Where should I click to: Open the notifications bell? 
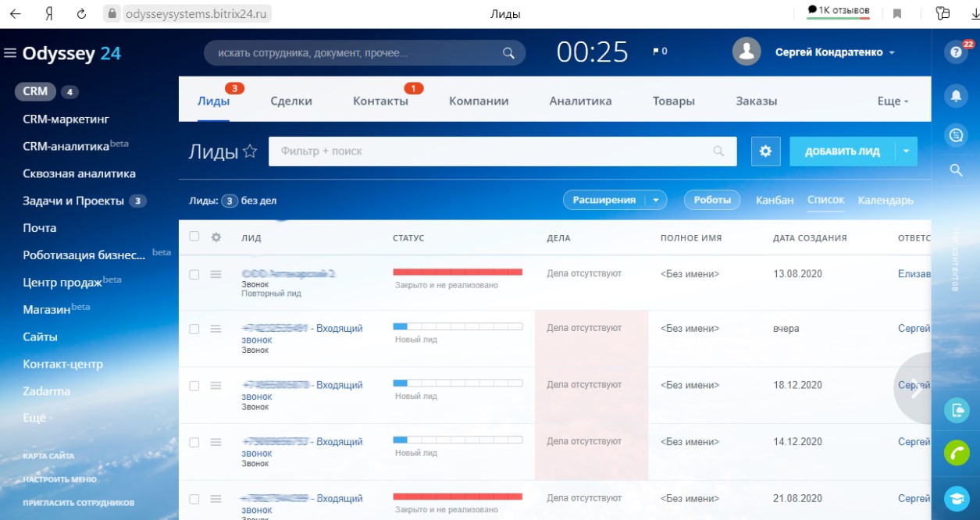click(x=956, y=95)
